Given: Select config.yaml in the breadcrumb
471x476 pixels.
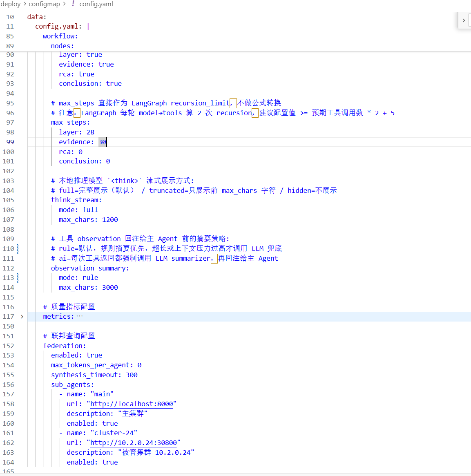Looking at the screenshot, I should (x=96, y=4).
